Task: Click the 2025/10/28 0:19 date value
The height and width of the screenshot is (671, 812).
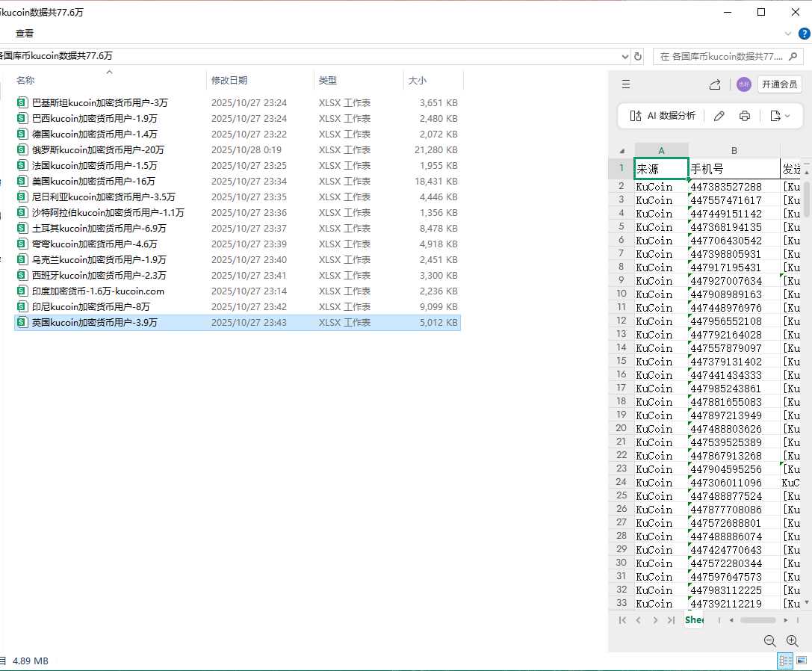Action: (x=247, y=149)
